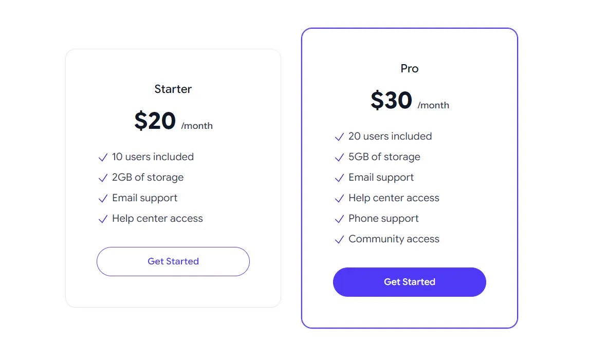The height and width of the screenshot is (364, 589).
Task: Click checkmark next to Pro Email support
Action: (339, 178)
